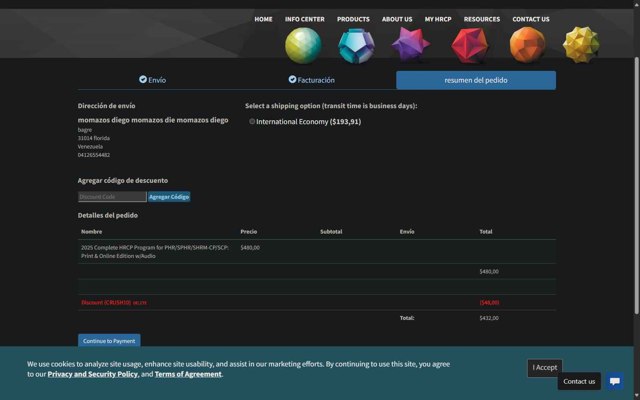Open Privacy and Security Policy link
Viewport: 640px width, 400px height.
[93, 374]
